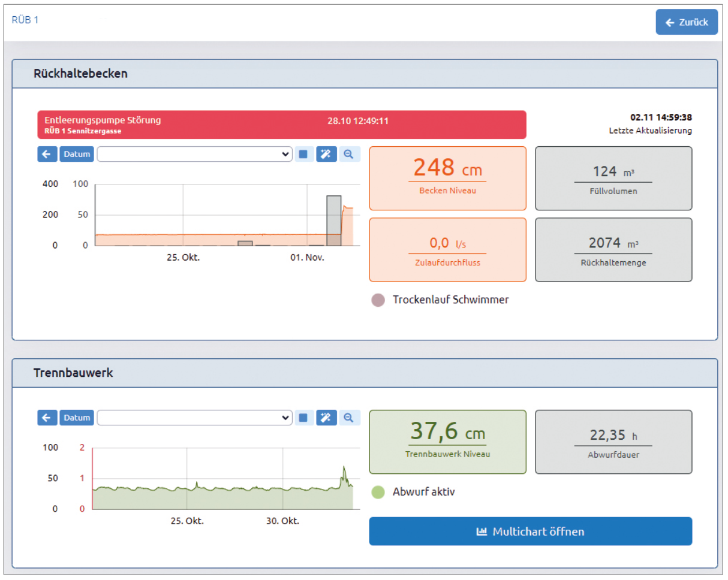Viewport: 728px width, 580px height.
Task: Click the 'Letzte Aktualisierung' label
Action: 650,131
